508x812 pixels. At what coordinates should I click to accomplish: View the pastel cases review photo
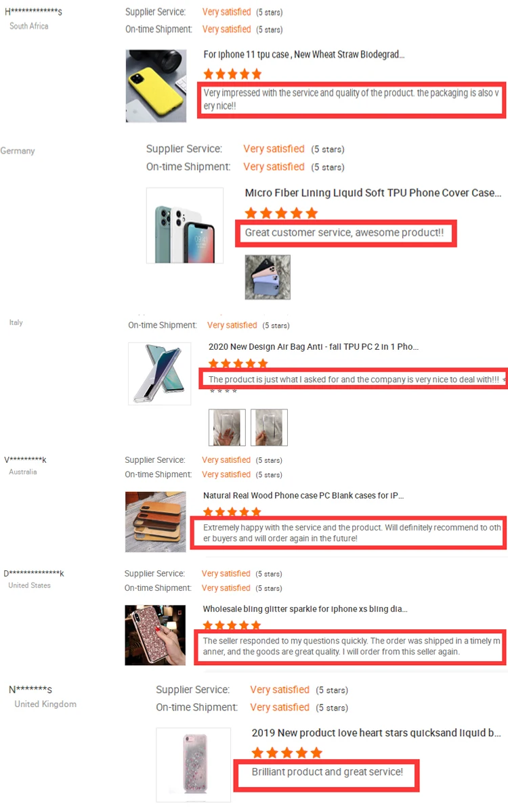(268, 277)
